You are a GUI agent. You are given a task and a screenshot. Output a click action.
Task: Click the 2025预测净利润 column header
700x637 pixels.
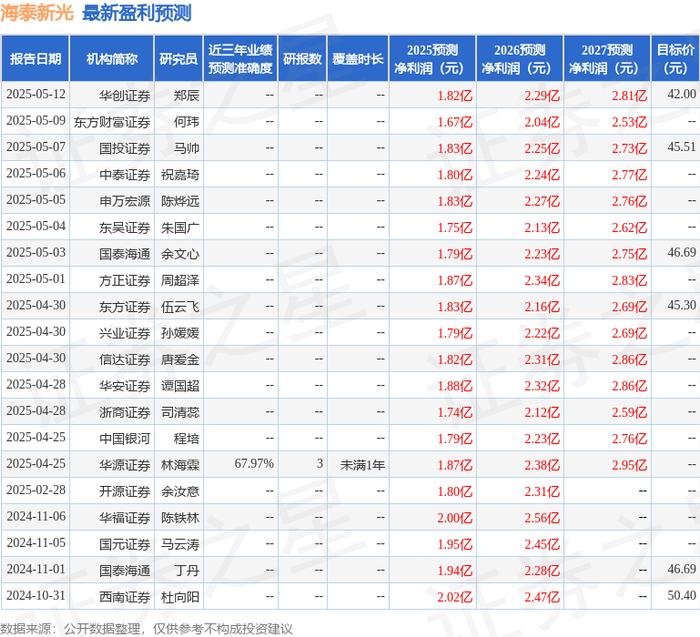click(432, 58)
